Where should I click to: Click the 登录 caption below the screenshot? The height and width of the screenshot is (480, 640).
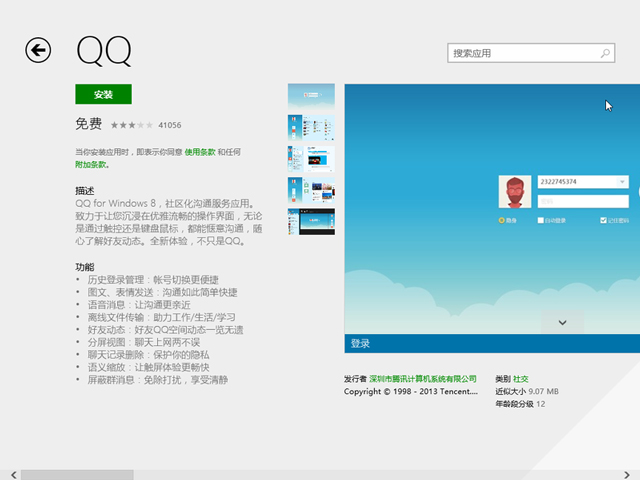[x=360, y=344]
